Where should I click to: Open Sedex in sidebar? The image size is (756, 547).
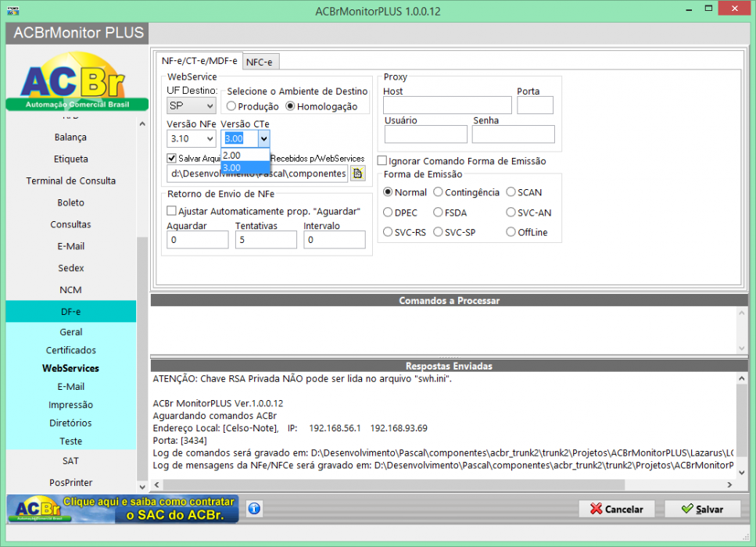point(71,268)
